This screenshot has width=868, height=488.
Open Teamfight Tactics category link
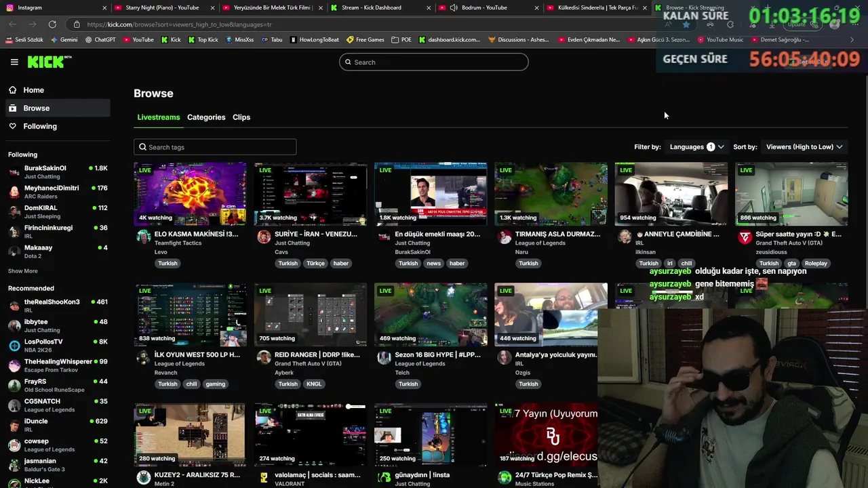tap(178, 243)
